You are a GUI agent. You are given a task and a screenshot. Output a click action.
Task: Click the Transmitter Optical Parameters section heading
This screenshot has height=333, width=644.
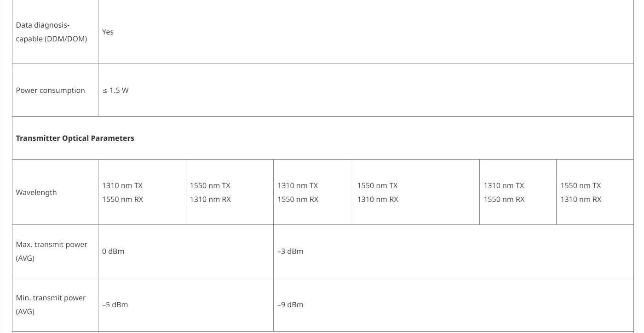(x=75, y=138)
